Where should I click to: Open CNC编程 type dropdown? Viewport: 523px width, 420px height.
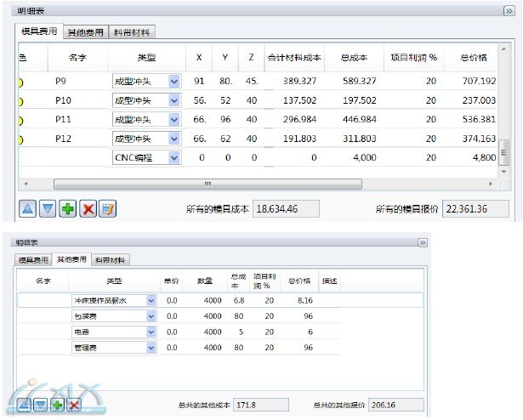(x=174, y=157)
